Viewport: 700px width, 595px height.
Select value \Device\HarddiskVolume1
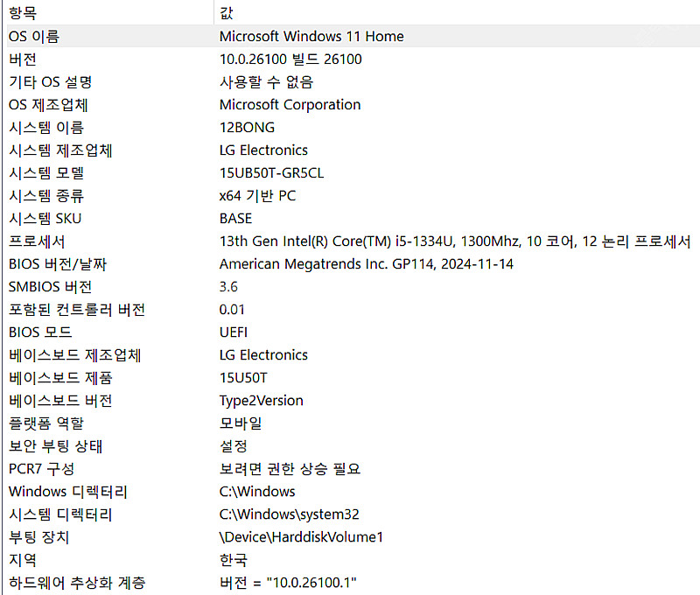pyautogui.click(x=301, y=537)
